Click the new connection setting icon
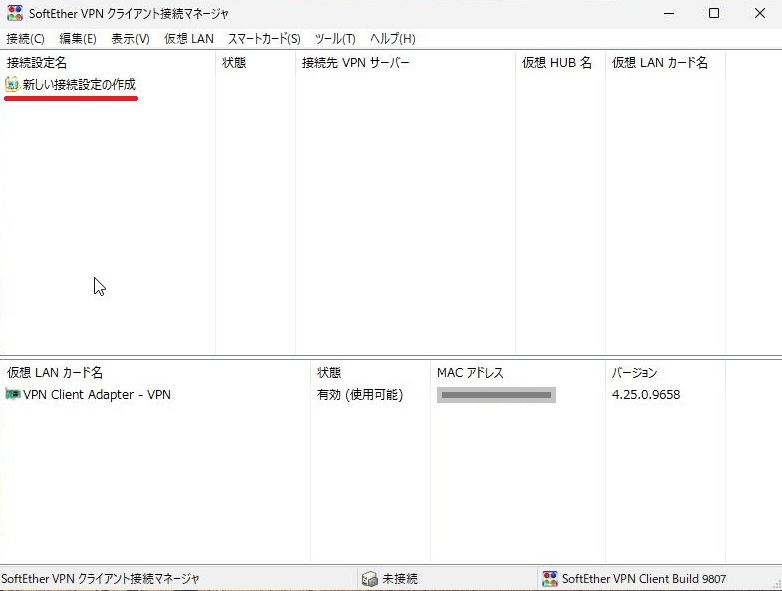782x591 pixels. (12, 84)
